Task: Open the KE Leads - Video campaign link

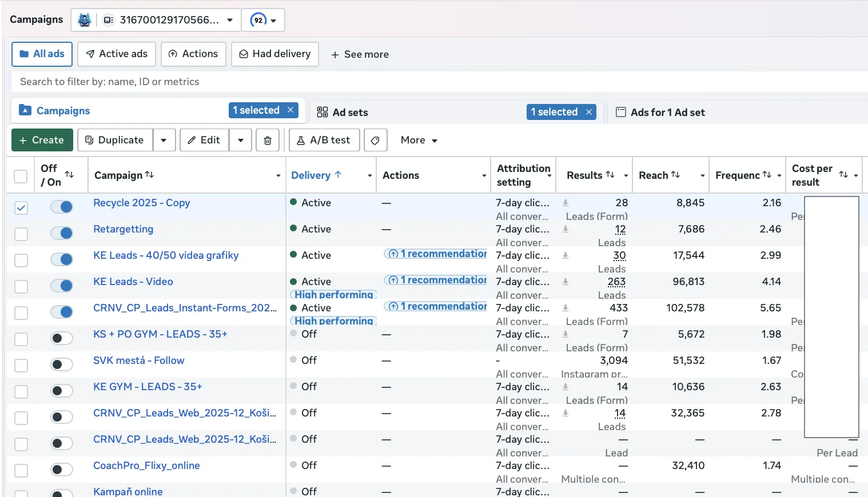Action: (133, 282)
